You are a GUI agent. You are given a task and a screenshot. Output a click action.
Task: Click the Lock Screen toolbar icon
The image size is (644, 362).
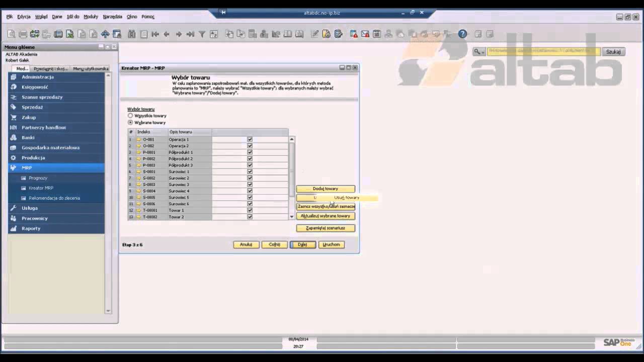pyautogui.click(x=117, y=34)
